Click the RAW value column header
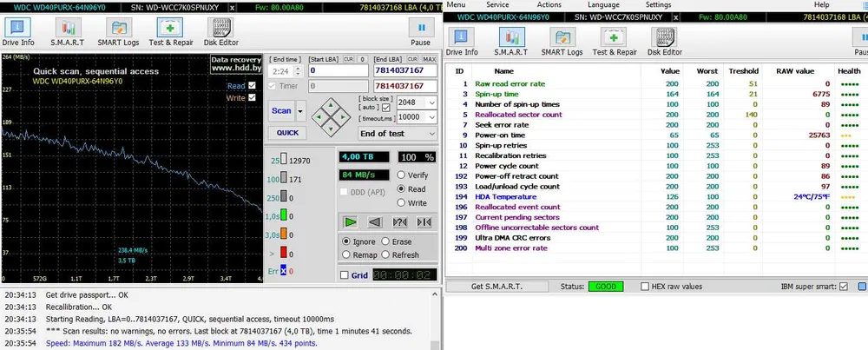 point(795,71)
